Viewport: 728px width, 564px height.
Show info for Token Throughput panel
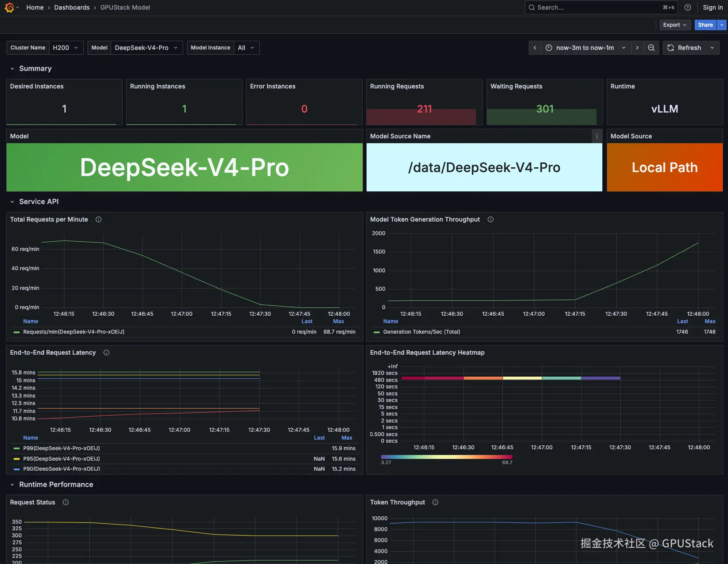(435, 502)
